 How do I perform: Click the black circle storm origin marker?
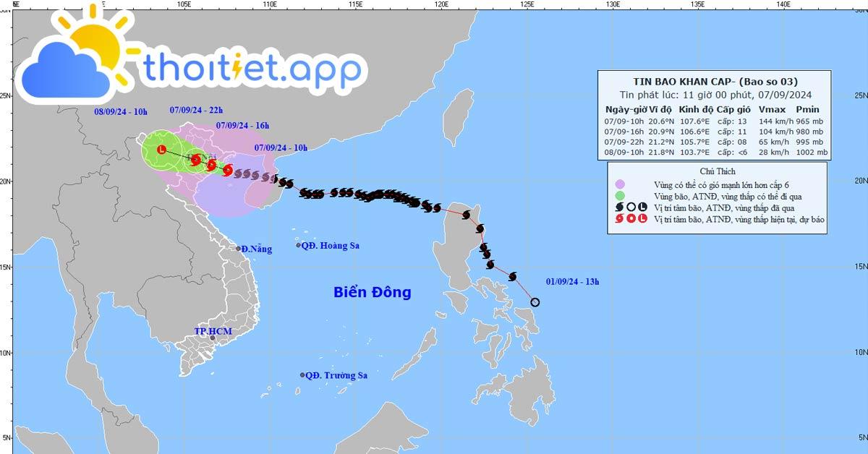point(535,302)
